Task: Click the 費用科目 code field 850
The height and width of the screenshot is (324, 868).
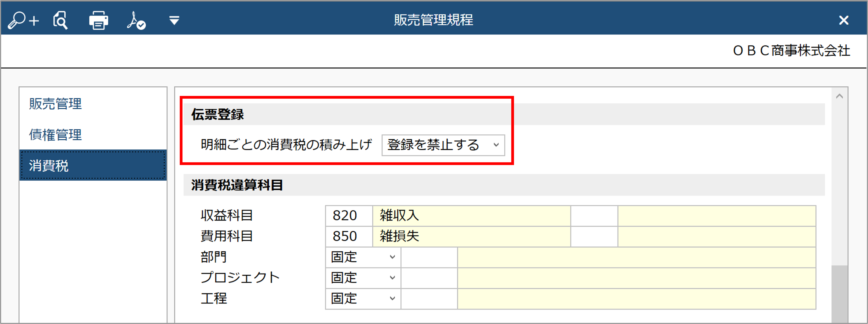Action: [x=349, y=236]
